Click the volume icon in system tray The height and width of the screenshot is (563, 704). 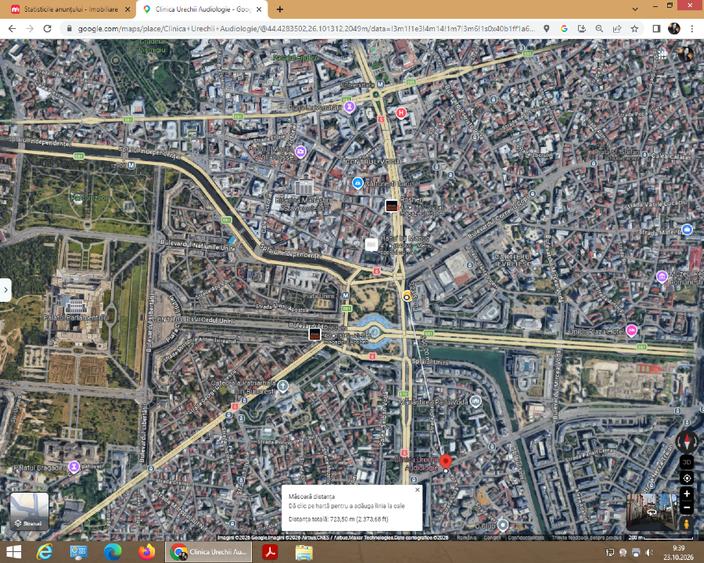click(x=649, y=552)
